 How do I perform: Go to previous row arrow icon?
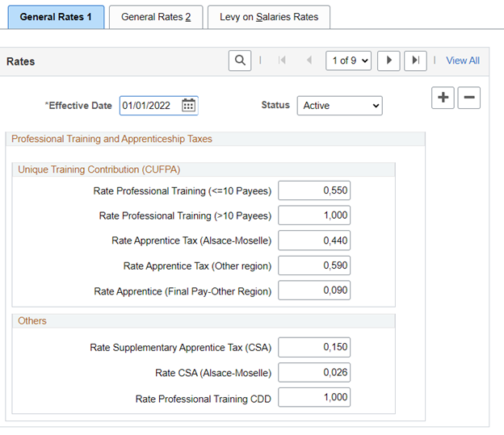(x=309, y=60)
